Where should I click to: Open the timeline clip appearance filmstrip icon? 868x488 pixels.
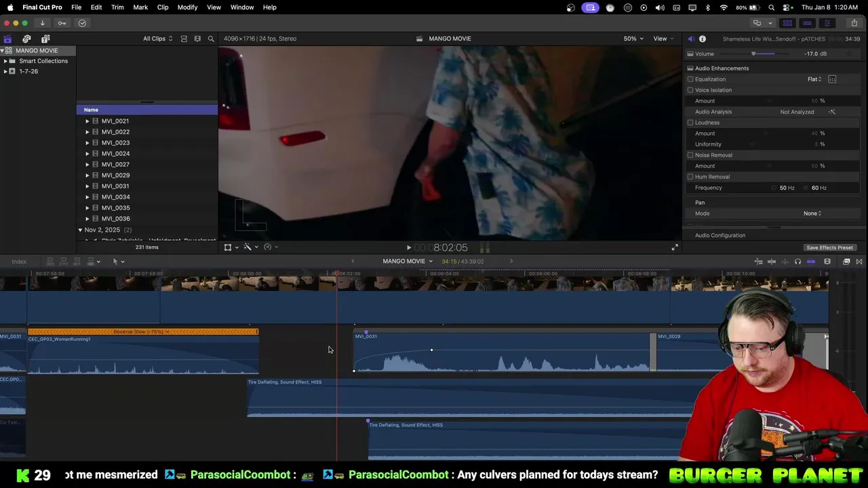[x=827, y=262]
